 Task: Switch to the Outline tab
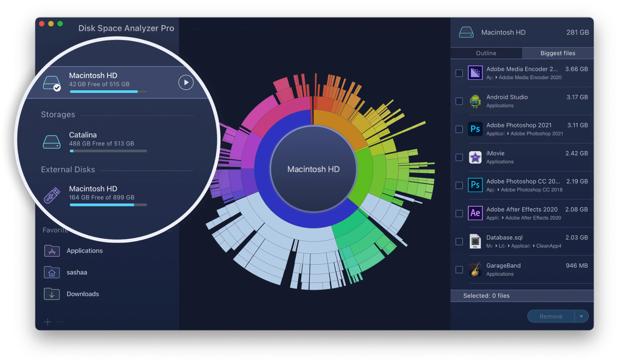(x=486, y=53)
